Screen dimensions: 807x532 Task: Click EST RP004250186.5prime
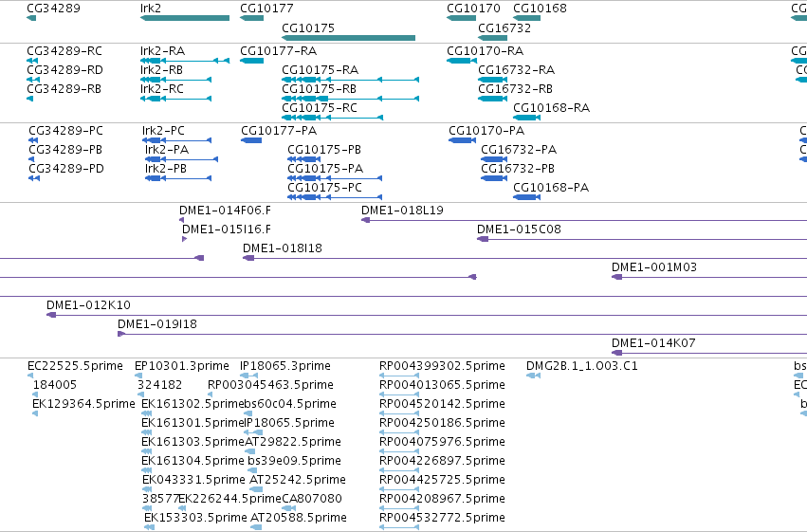point(442,423)
